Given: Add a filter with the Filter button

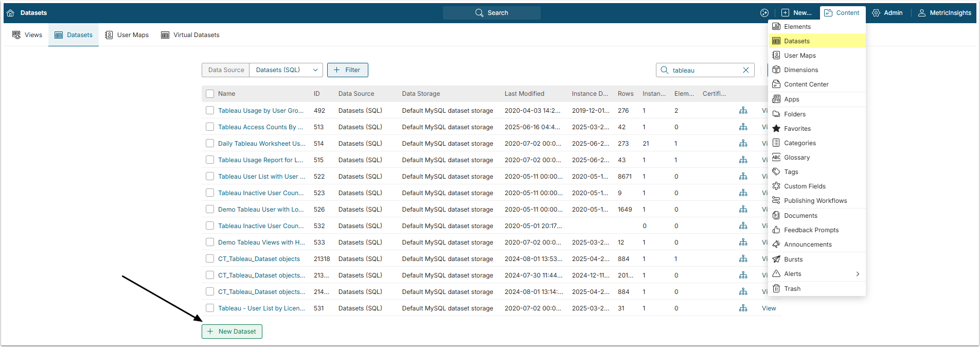Looking at the screenshot, I should [347, 70].
